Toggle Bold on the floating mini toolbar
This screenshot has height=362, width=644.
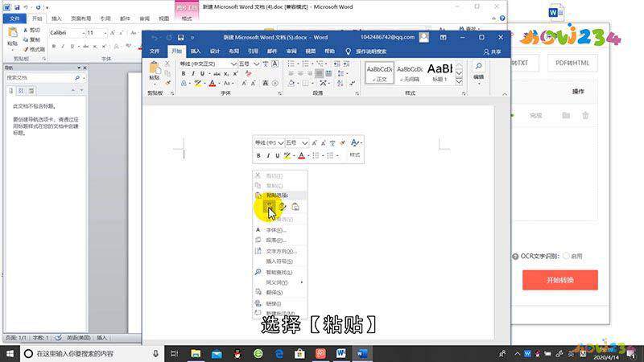coord(258,155)
